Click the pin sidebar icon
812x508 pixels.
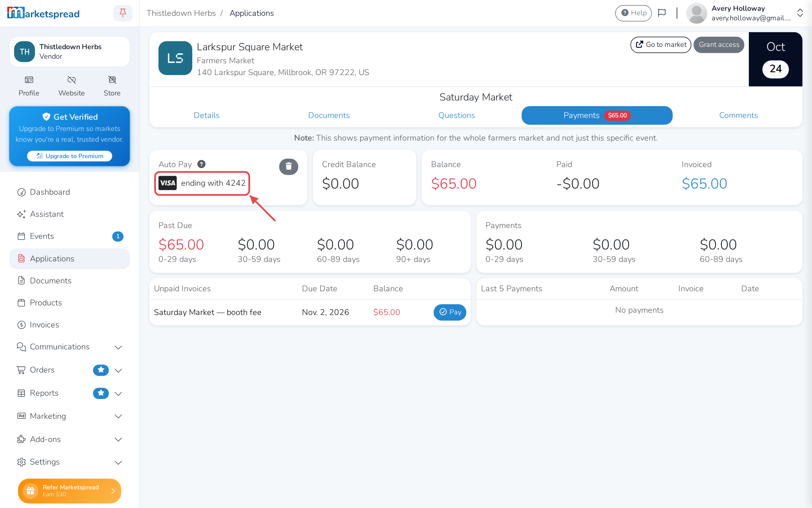pos(123,13)
